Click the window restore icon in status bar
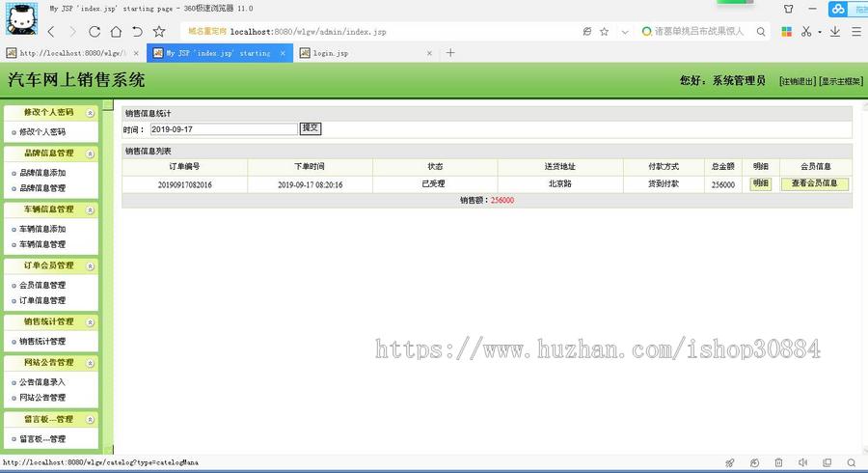The height and width of the screenshot is (473, 868). tap(827, 462)
